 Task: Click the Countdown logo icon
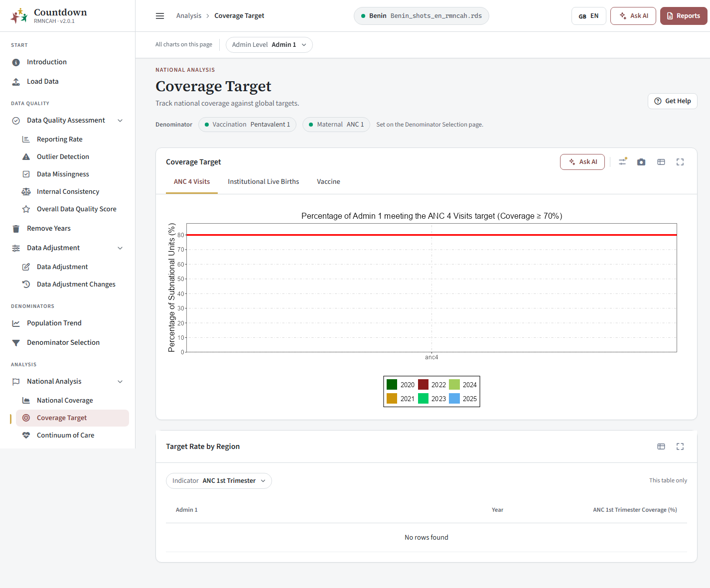pyautogui.click(x=19, y=16)
